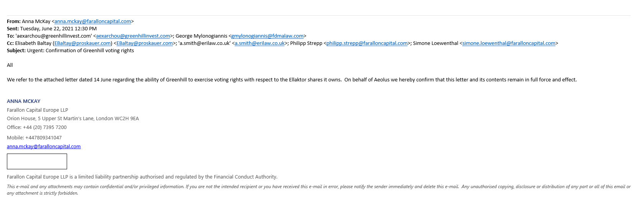The width and height of the screenshot is (644, 210).
Task: Click the empty logo image placeholder box
Action: point(37,162)
